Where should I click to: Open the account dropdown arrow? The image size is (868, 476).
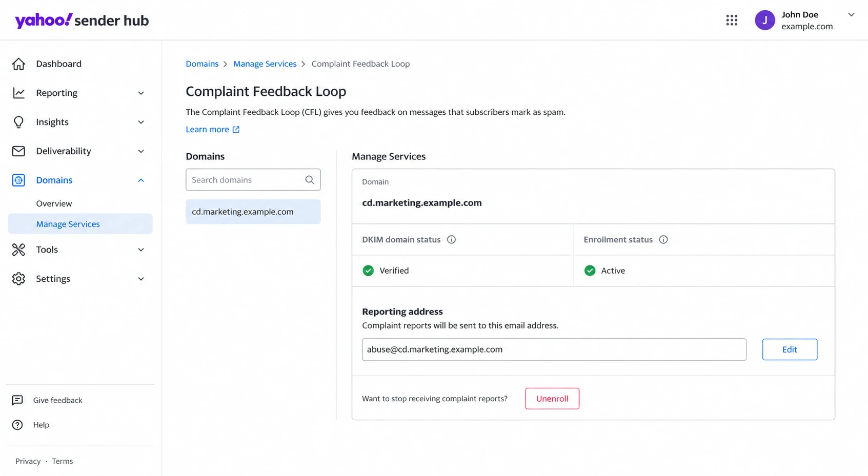tap(851, 15)
